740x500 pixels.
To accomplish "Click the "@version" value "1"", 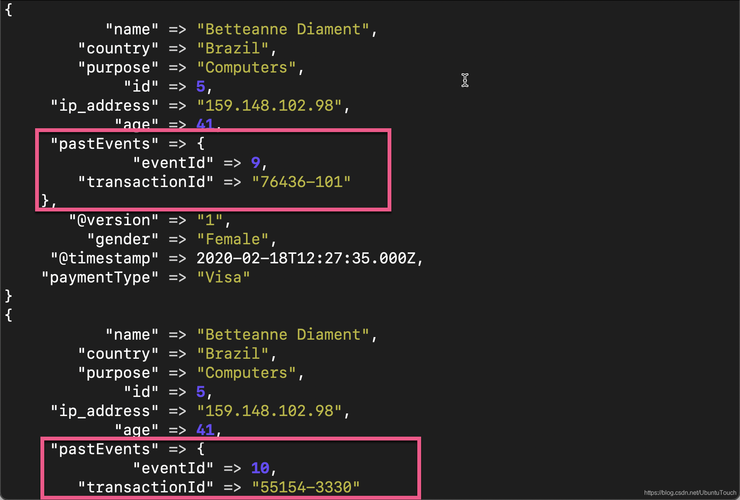I will point(210,220).
